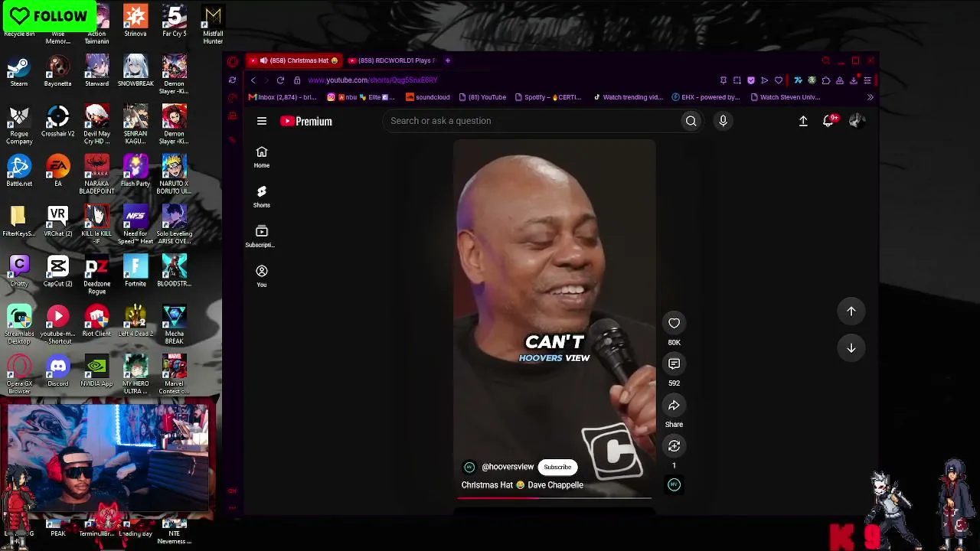Click the YouTube search magnifier button
980x551 pixels.
pos(691,121)
